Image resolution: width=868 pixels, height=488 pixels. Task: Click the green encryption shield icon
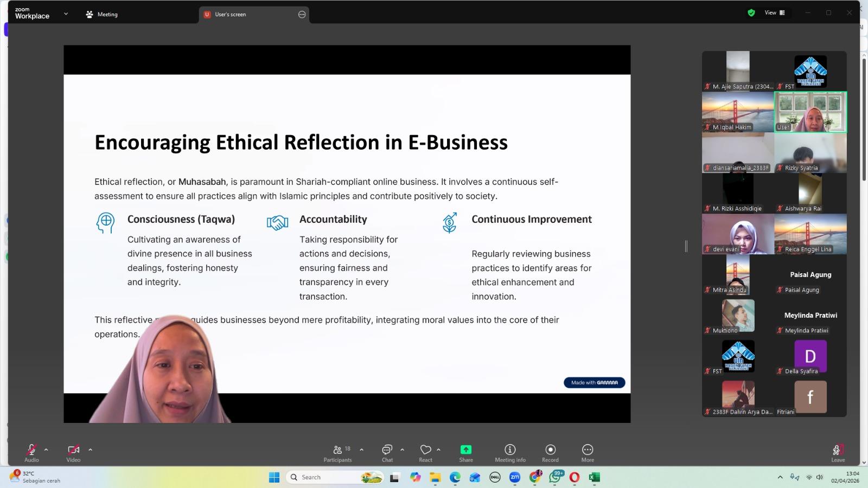(751, 13)
